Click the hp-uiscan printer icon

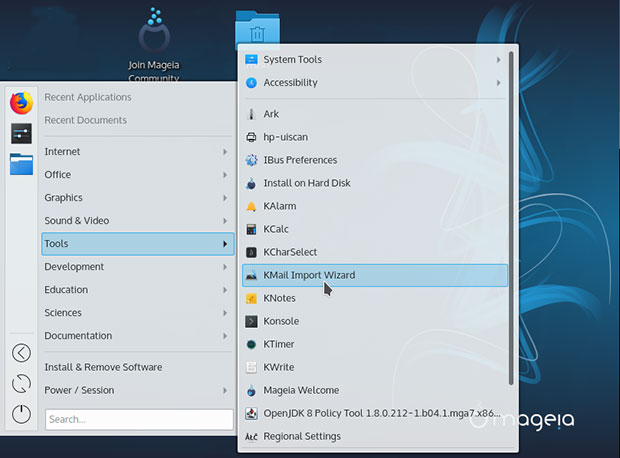click(251, 137)
